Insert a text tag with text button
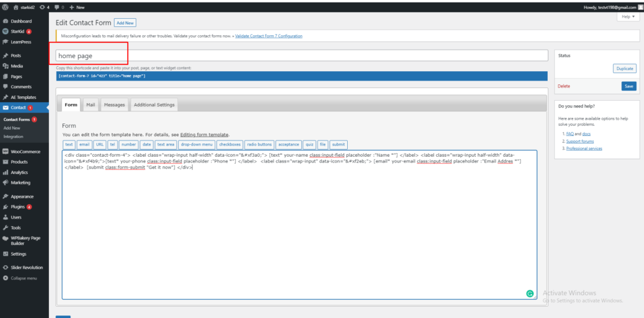This screenshot has height=318, width=644. click(69, 144)
